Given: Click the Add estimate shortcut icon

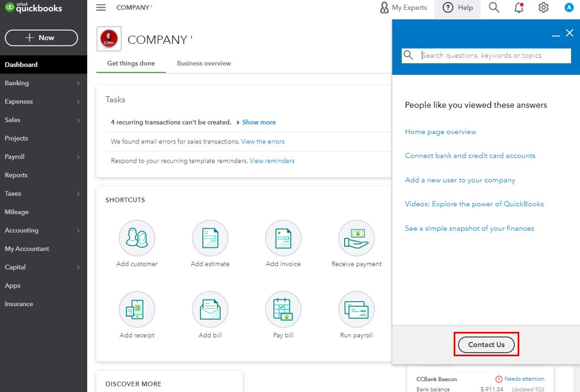Looking at the screenshot, I should (x=210, y=238).
